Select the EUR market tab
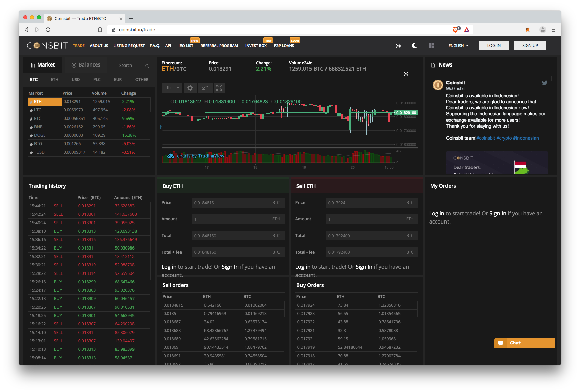580x392 pixels. 118,80
